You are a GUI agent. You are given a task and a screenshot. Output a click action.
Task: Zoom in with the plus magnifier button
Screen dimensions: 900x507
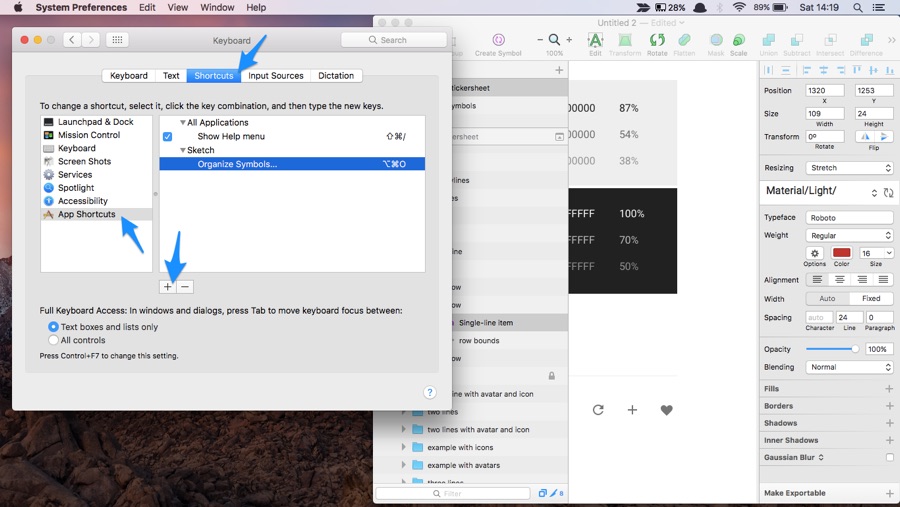pos(569,40)
